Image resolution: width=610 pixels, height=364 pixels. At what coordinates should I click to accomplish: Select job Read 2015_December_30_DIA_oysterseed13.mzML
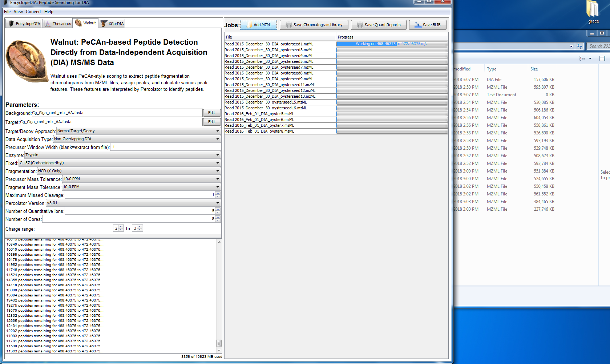pyautogui.click(x=280, y=96)
